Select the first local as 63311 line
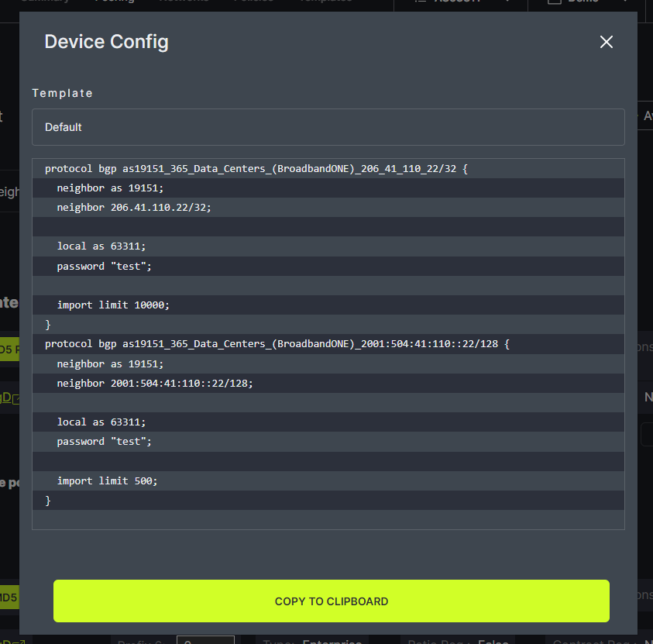The width and height of the screenshot is (653, 644). pos(101,246)
